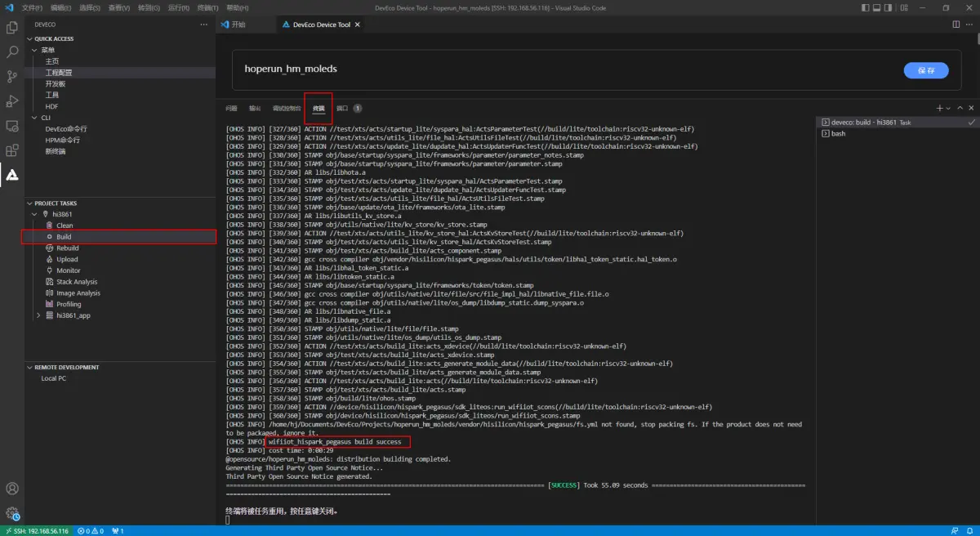Open the 查看(V) menu
The image size is (980, 536).
(x=119, y=7)
